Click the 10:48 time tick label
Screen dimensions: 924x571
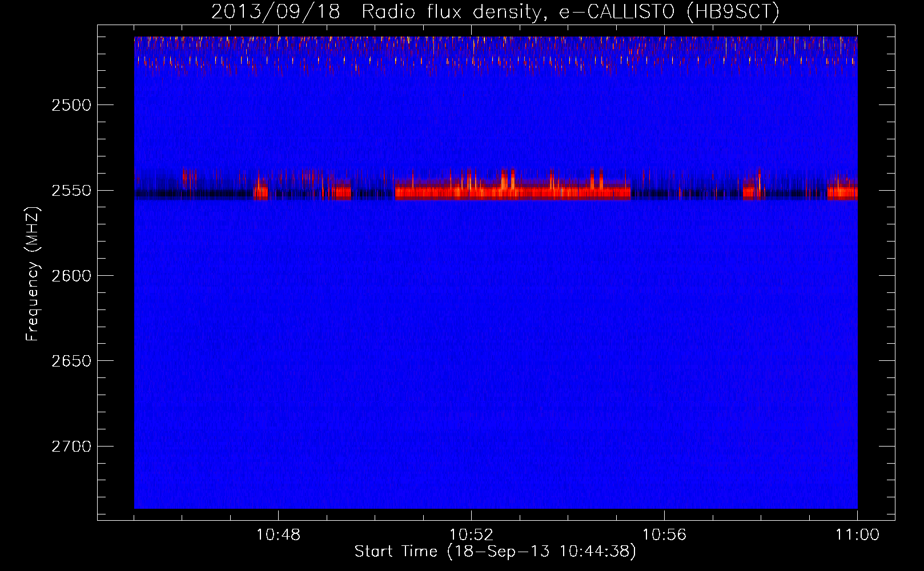[x=278, y=535]
